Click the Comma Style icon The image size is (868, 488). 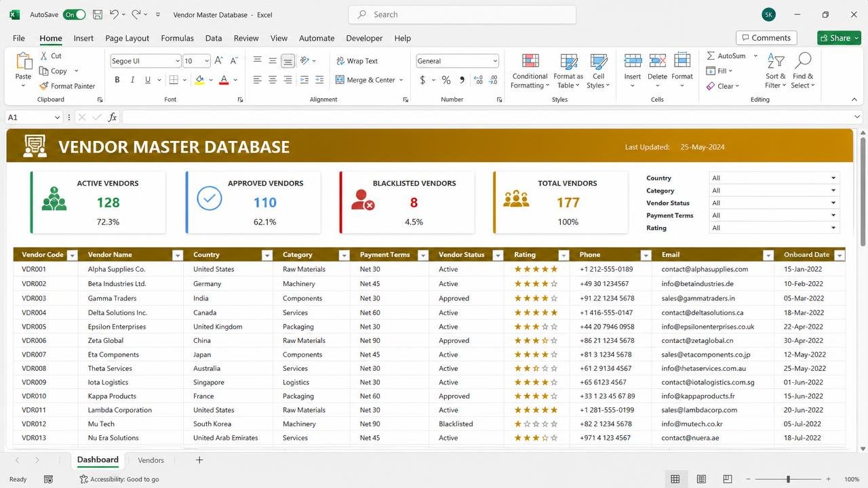[462, 80]
